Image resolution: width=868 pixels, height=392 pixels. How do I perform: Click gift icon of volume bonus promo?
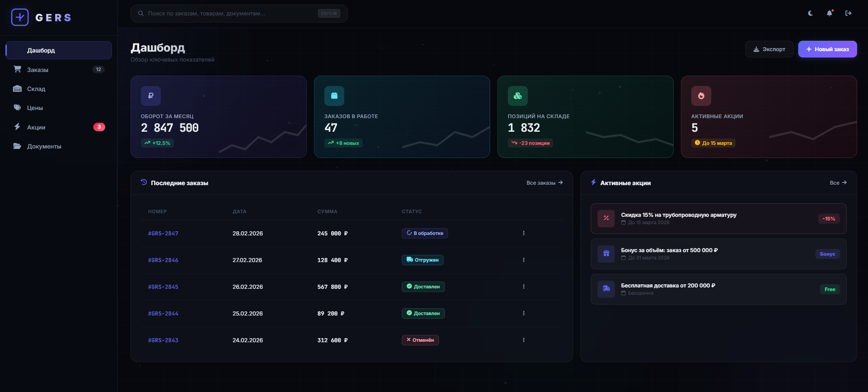coord(606,254)
